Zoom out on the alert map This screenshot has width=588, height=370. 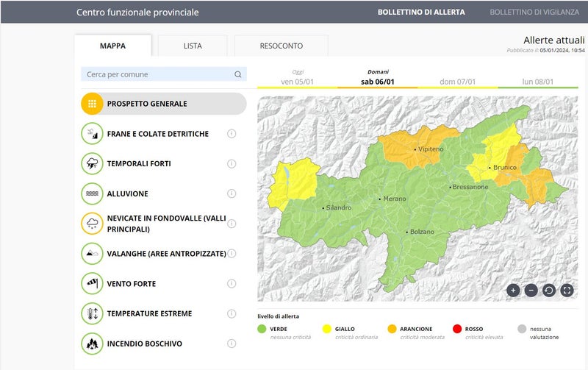click(x=531, y=290)
